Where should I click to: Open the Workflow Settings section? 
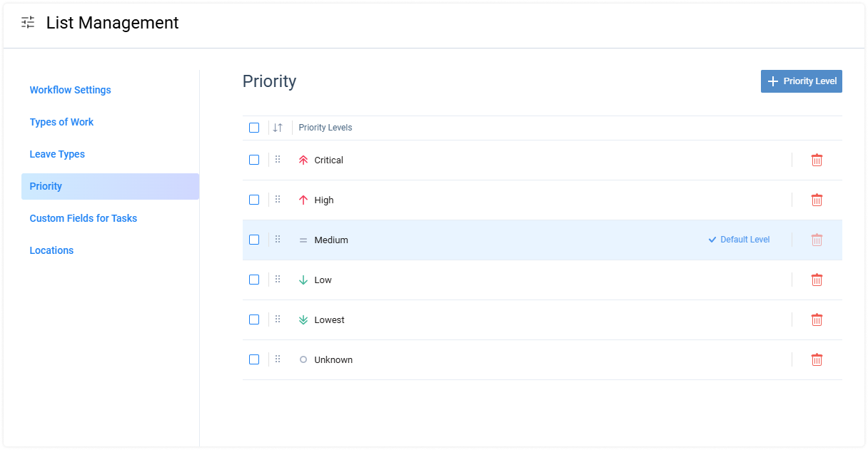tap(70, 90)
